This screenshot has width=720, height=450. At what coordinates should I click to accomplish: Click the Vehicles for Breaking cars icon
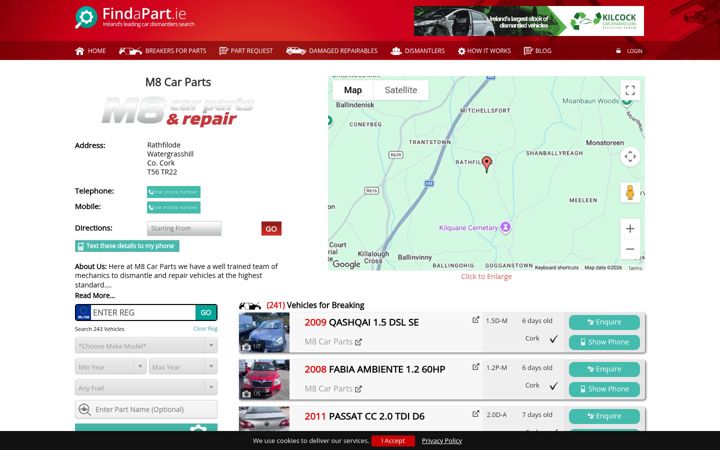(250, 305)
